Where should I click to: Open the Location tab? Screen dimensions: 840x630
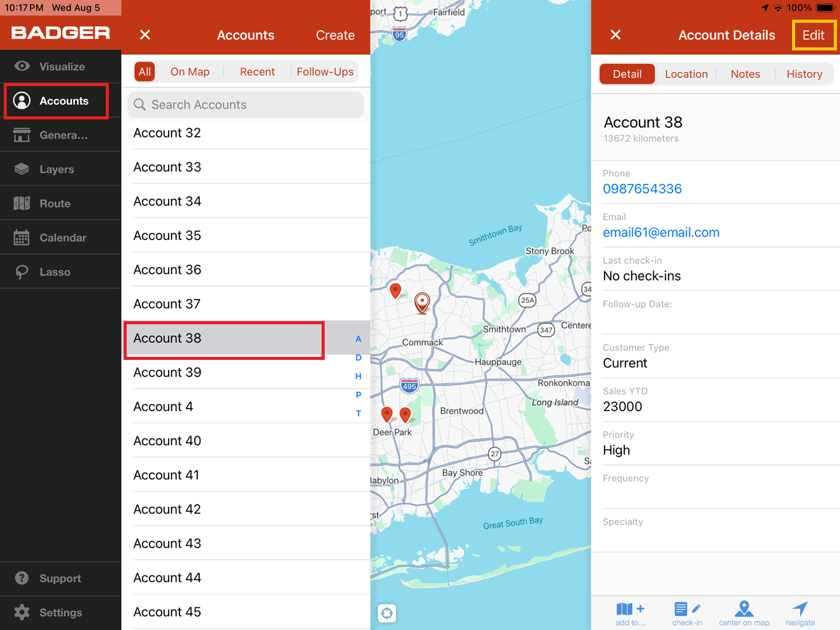686,74
